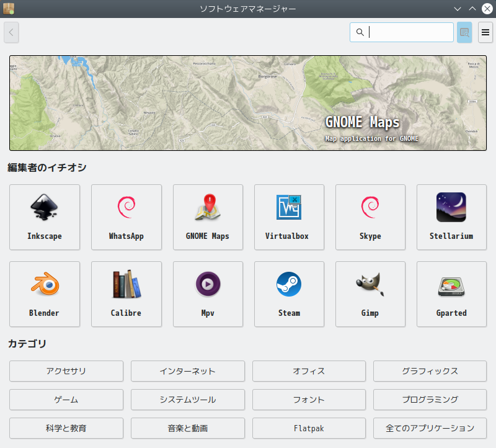Select the システムツール category

click(188, 400)
